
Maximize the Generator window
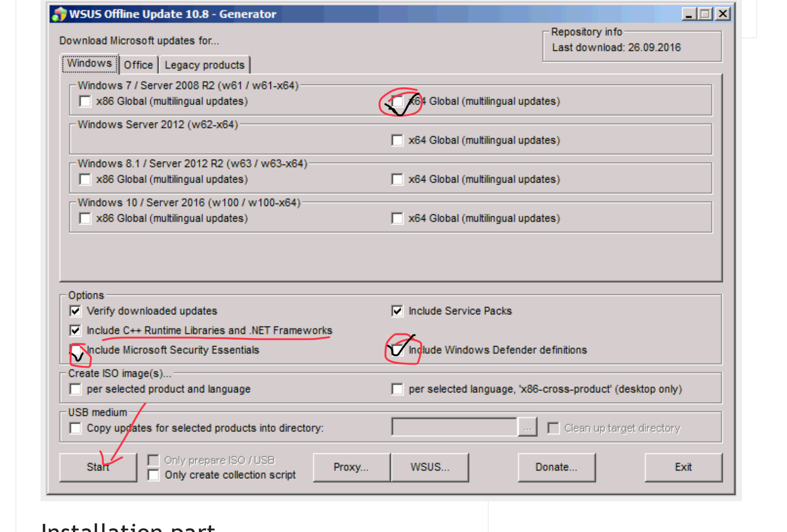[x=706, y=14]
